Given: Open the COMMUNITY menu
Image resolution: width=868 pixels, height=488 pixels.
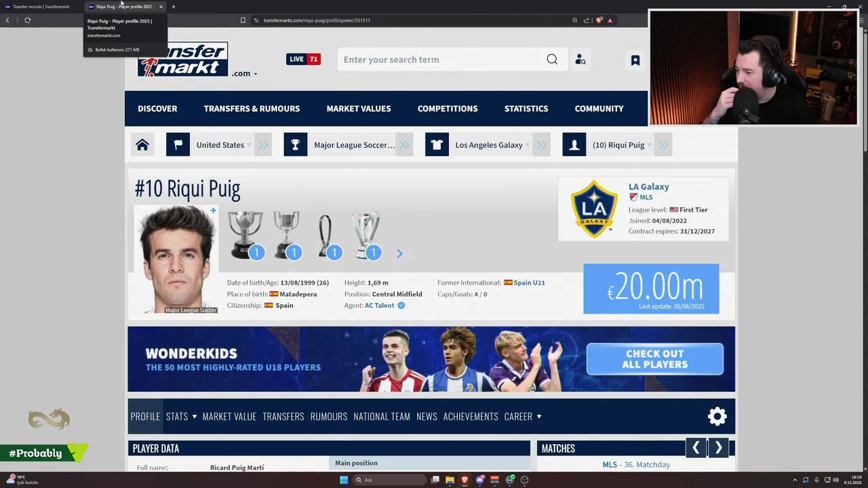Looking at the screenshot, I should tap(599, 108).
